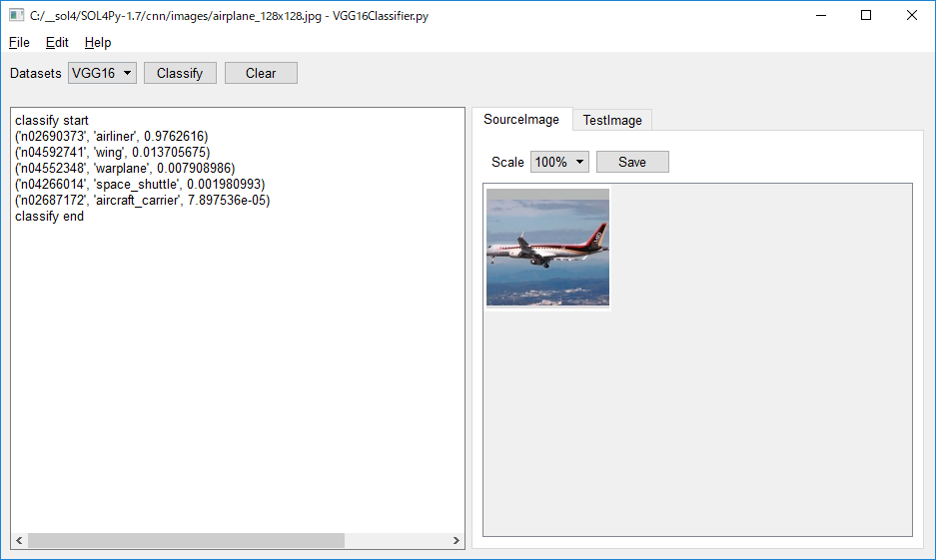Click the Save button
The image size is (936, 560).
click(x=632, y=162)
